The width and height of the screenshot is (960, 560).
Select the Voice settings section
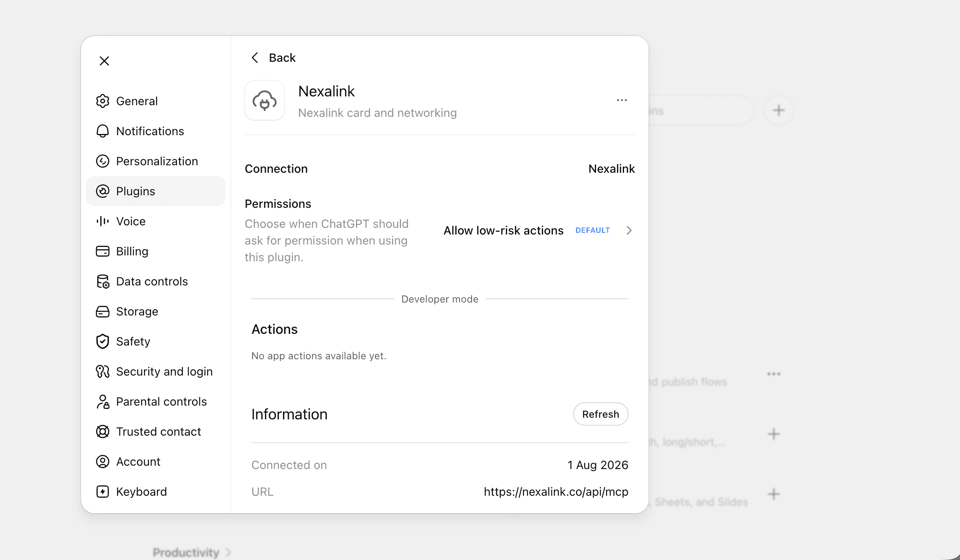coord(156,221)
